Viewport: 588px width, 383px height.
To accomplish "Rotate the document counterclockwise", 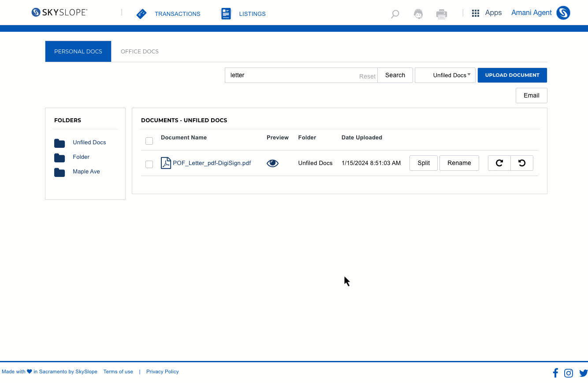I will coord(522,163).
